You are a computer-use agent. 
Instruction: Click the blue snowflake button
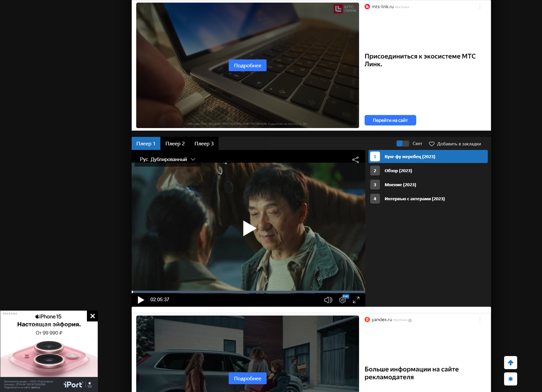(510, 379)
